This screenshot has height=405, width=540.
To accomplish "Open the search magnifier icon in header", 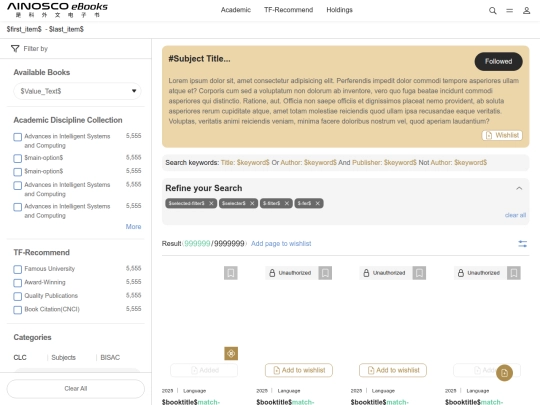I will [x=492, y=11].
